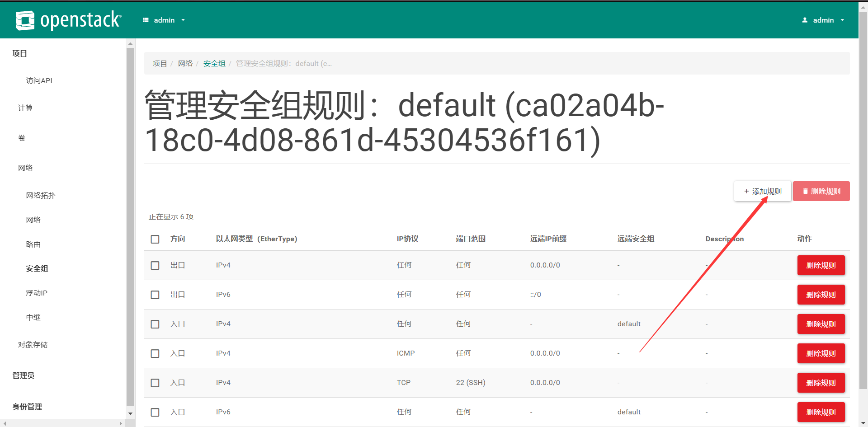Click the cube icon next to admin project

click(x=146, y=20)
